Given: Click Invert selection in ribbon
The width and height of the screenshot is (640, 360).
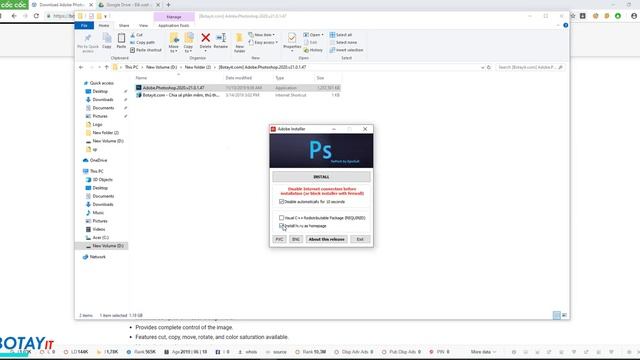Looking at the screenshot, I should [346, 50].
